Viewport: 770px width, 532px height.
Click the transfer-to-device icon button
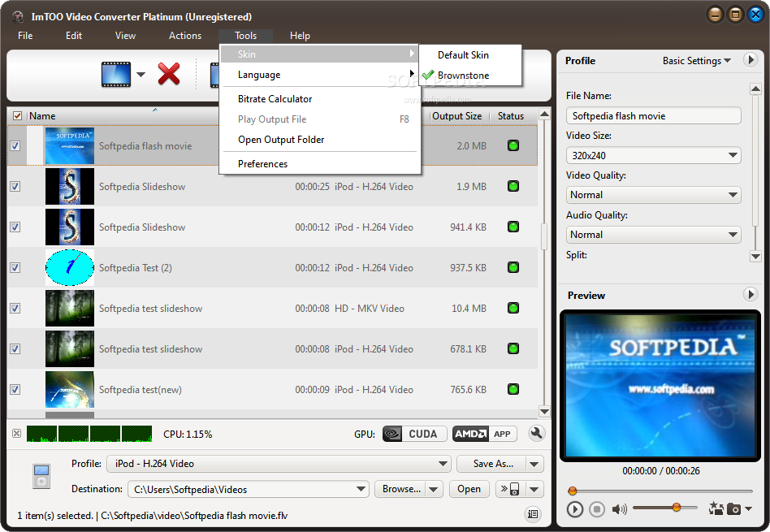(510, 489)
